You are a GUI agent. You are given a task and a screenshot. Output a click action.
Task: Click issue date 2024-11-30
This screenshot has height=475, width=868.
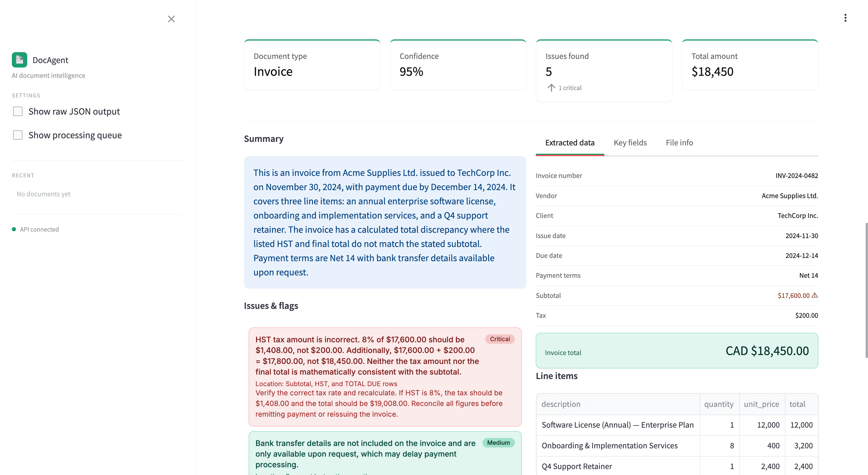click(x=802, y=236)
